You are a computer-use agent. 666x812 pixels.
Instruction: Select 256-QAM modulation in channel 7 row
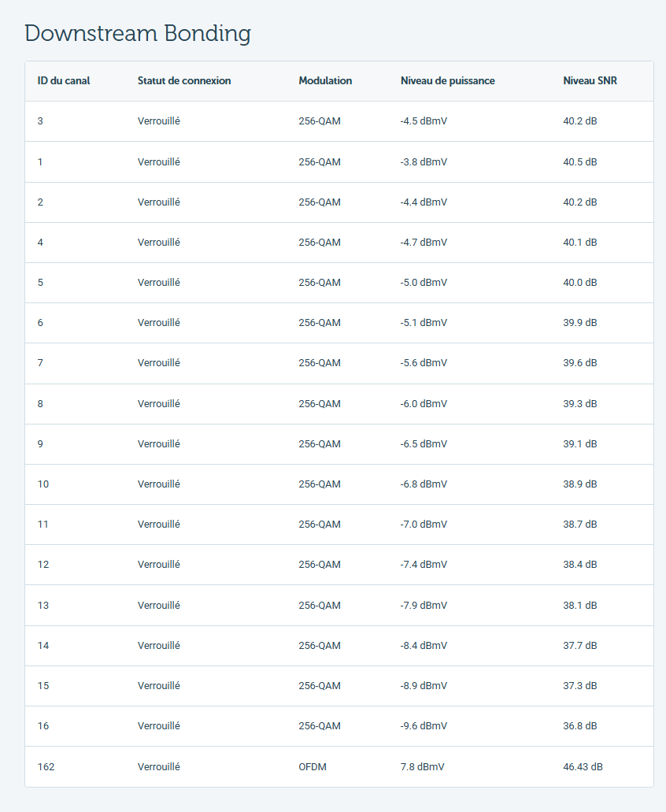320,363
